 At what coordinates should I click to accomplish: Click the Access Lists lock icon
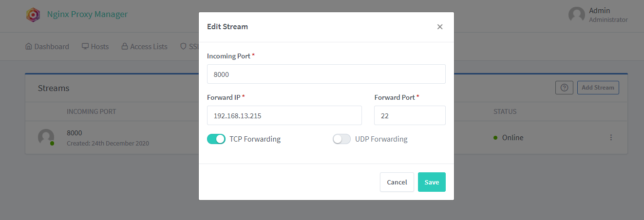[x=125, y=47]
